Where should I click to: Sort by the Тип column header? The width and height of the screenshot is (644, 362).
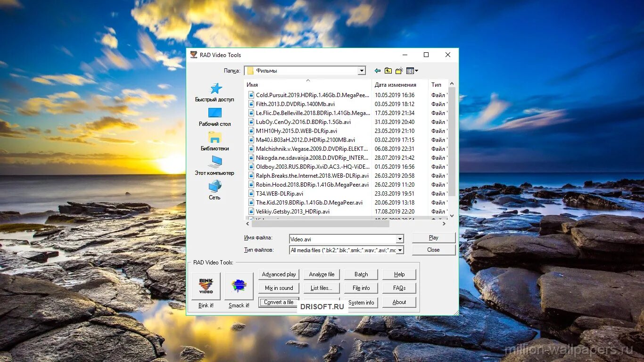438,85
